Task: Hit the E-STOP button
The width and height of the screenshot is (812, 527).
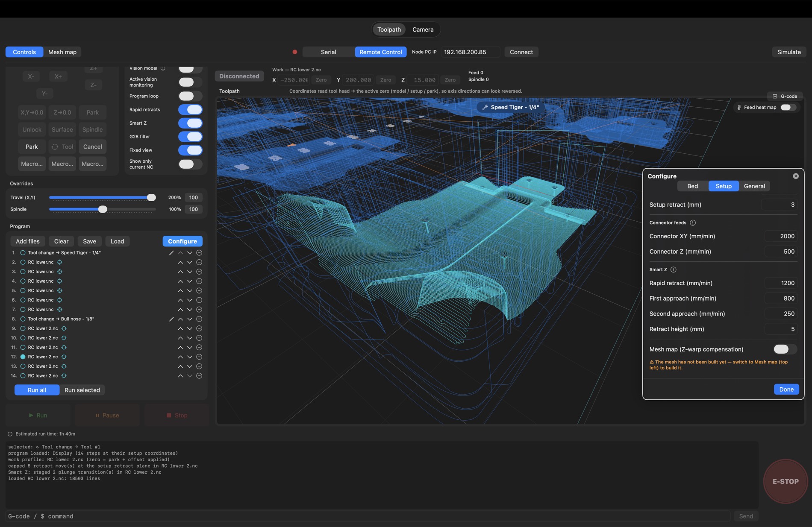Action: coord(785,481)
